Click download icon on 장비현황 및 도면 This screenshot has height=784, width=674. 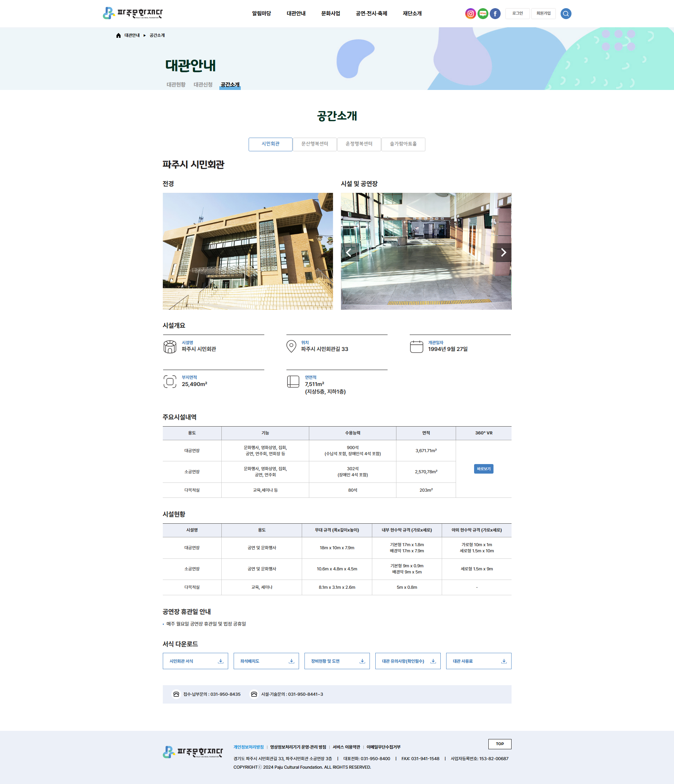point(362,661)
